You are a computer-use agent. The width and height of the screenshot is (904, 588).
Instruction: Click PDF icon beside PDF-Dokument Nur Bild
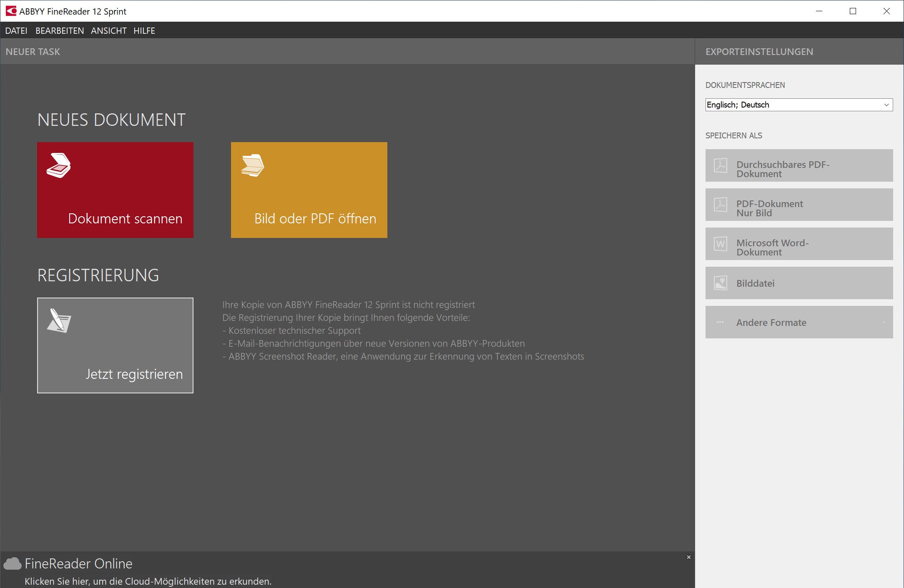pos(721,205)
